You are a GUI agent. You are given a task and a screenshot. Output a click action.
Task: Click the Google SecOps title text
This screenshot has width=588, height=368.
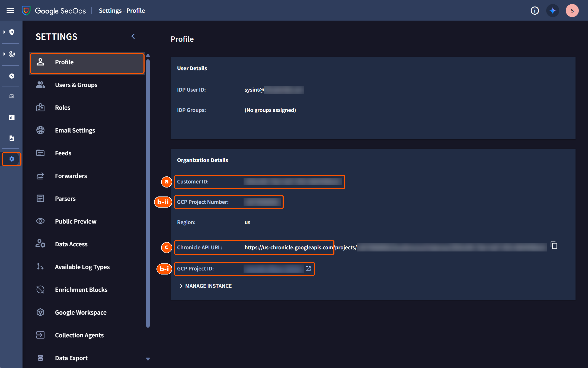tap(60, 11)
